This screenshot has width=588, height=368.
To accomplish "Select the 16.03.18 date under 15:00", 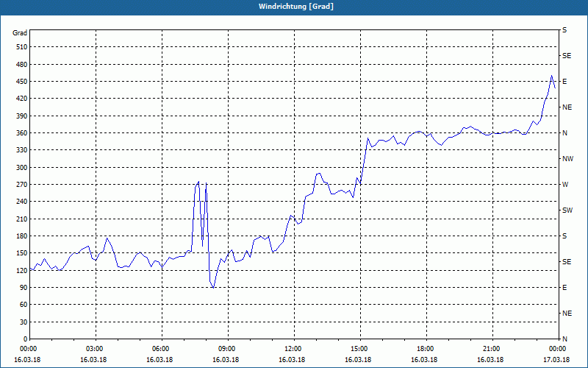I will tap(358, 360).
